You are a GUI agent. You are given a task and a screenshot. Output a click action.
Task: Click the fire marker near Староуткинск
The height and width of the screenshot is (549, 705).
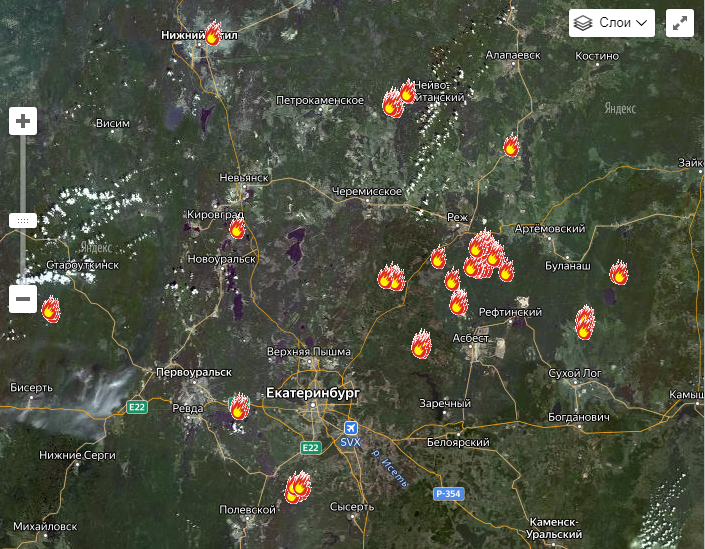(50, 308)
